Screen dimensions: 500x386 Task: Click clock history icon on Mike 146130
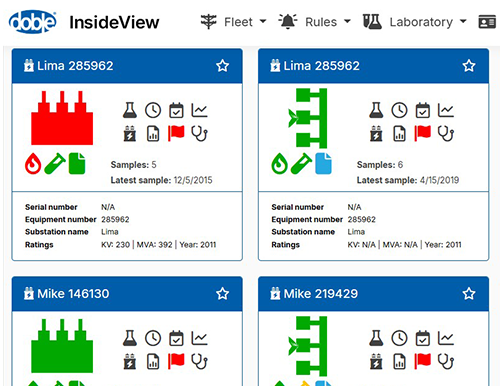153,338
